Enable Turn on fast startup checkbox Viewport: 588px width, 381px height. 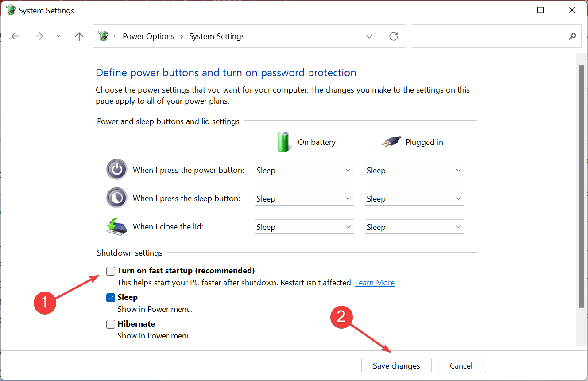[x=111, y=271]
